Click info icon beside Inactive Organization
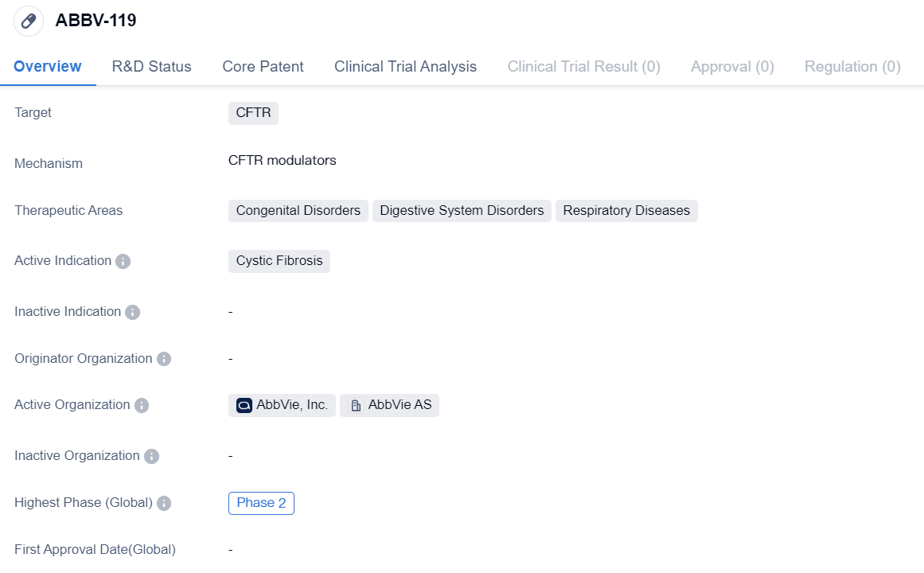This screenshot has height=573, width=924. click(151, 456)
